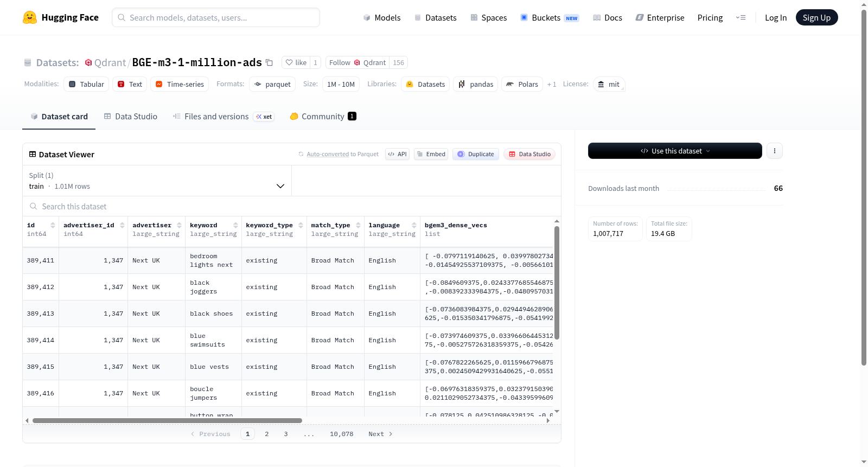
Task: Click the follower count 156
Action: [x=399, y=62]
